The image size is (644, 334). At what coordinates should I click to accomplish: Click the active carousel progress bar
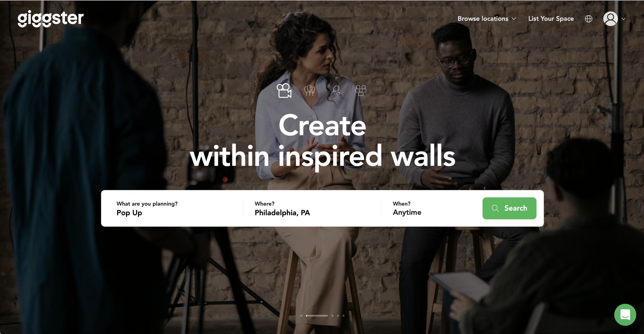(317, 316)
